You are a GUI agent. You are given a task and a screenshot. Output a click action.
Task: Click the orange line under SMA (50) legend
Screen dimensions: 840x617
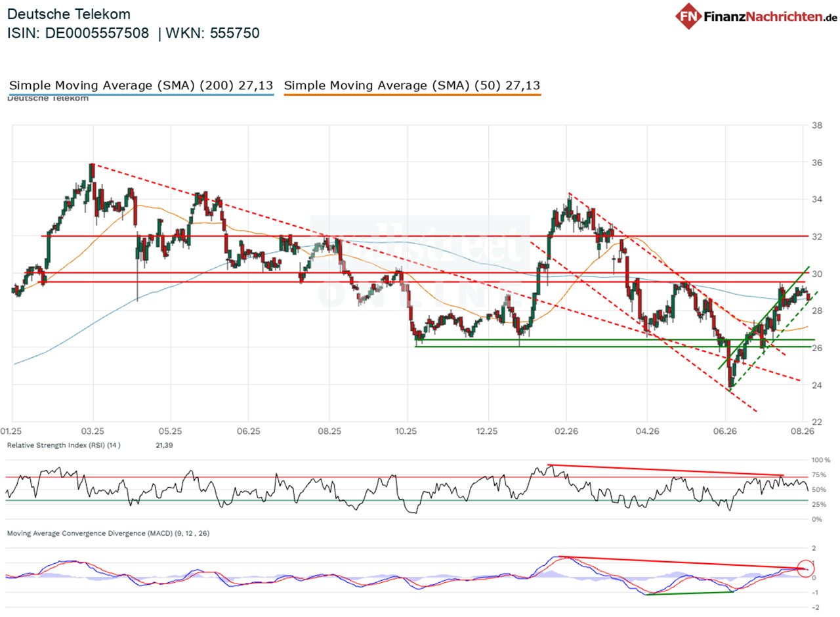(412, 95)
